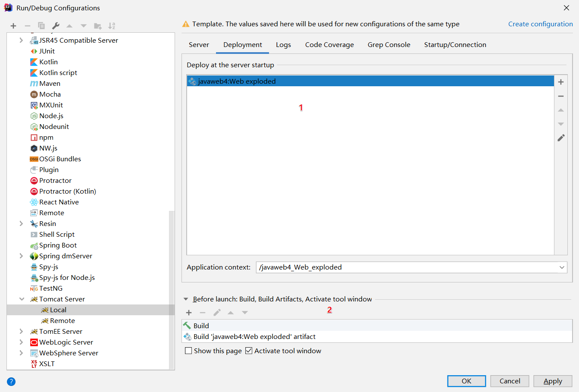The width and height of the screenshot is (579, 392).
Task: Add artifact to deploy list
Action: pyautogui.click(x=561, y=82)
